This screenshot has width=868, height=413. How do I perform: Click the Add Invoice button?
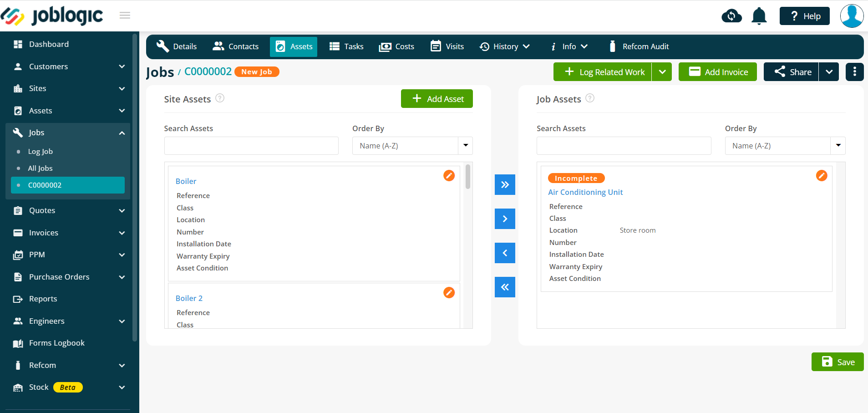[717, 72]
